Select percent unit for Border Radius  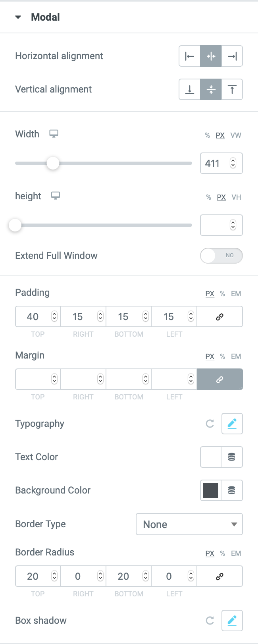(x=223, y=553)
